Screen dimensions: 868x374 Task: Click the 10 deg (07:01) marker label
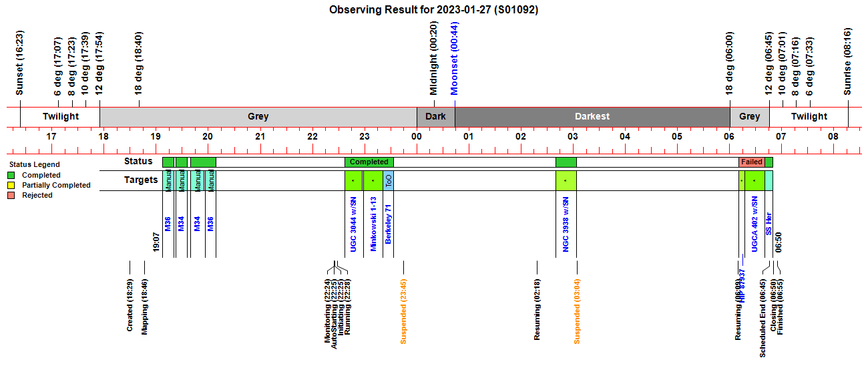tap(782, 63)
